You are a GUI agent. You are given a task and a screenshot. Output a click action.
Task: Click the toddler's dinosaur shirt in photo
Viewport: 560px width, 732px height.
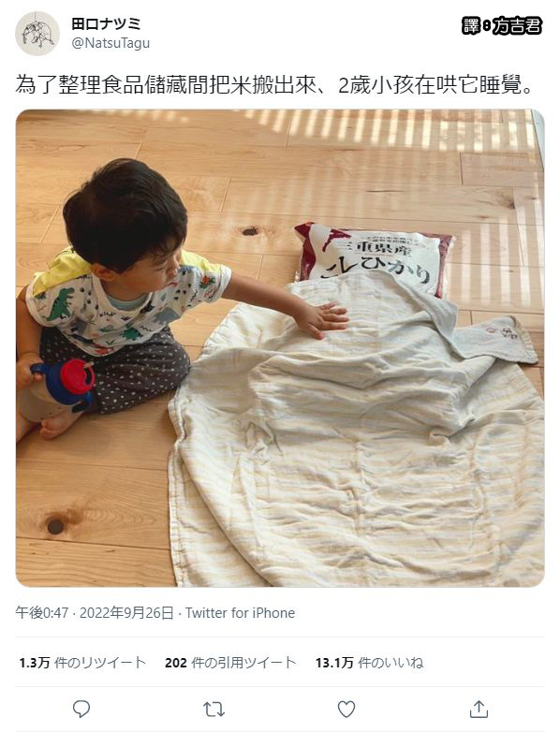point(127,303)
